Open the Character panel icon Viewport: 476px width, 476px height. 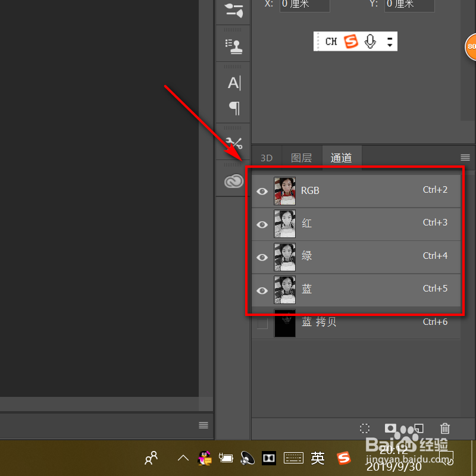click(234, 83)
